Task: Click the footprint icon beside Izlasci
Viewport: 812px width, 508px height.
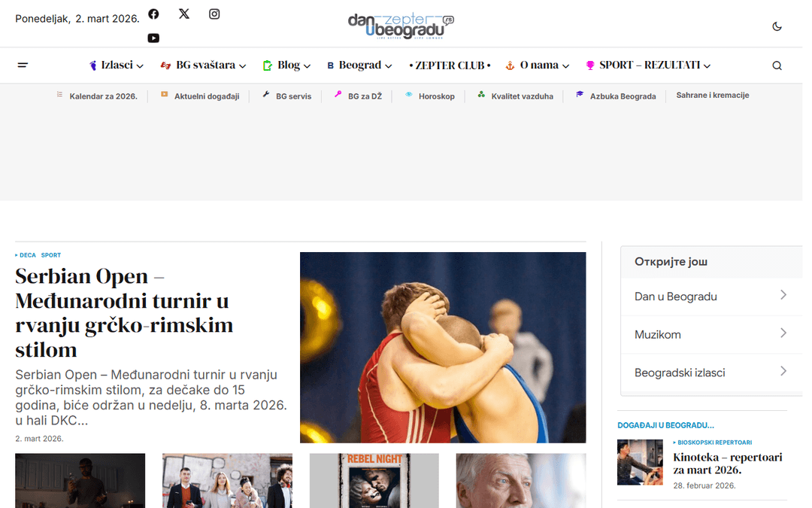Action: coord(92,65)
